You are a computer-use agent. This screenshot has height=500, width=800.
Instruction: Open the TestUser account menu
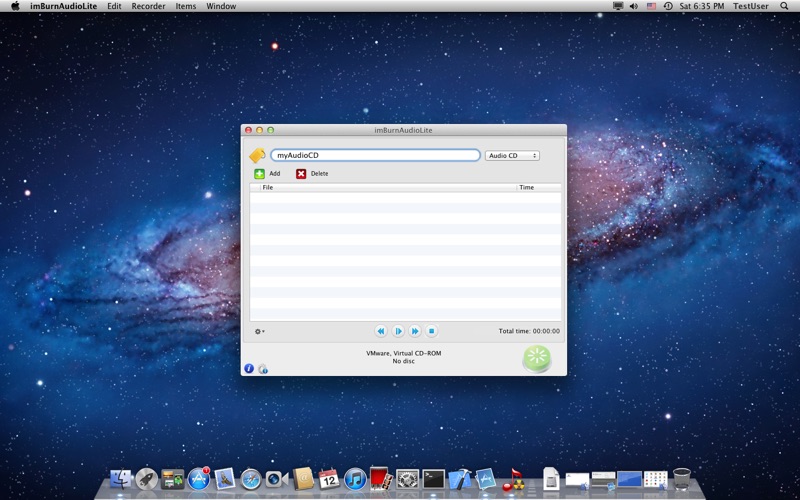(751, 6)
